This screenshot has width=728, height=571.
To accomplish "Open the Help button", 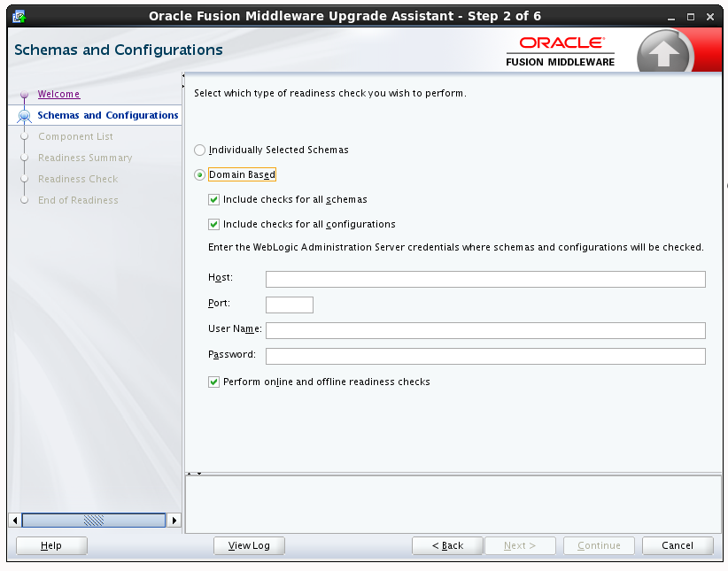I will pos(51,546).
